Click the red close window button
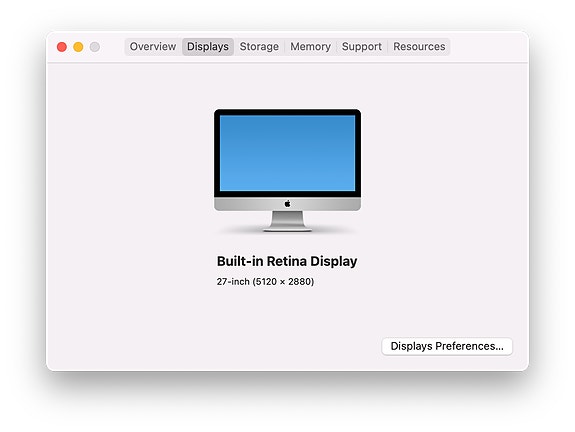The image size is (575, 432). click(62, 47)
